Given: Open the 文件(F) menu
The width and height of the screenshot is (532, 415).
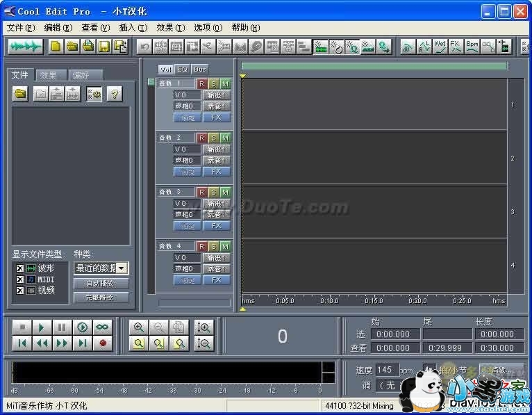Looking at the screenshot, I should coord(21,28).
